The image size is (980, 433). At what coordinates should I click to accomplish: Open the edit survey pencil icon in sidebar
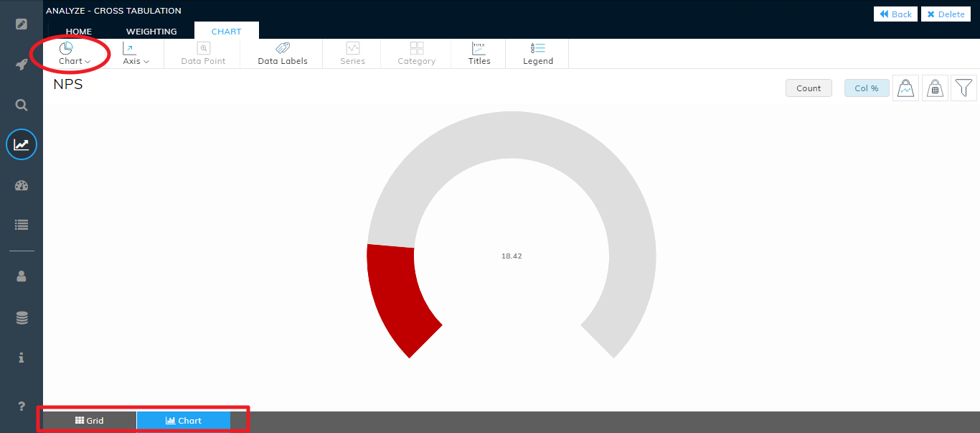click(22, 24)
